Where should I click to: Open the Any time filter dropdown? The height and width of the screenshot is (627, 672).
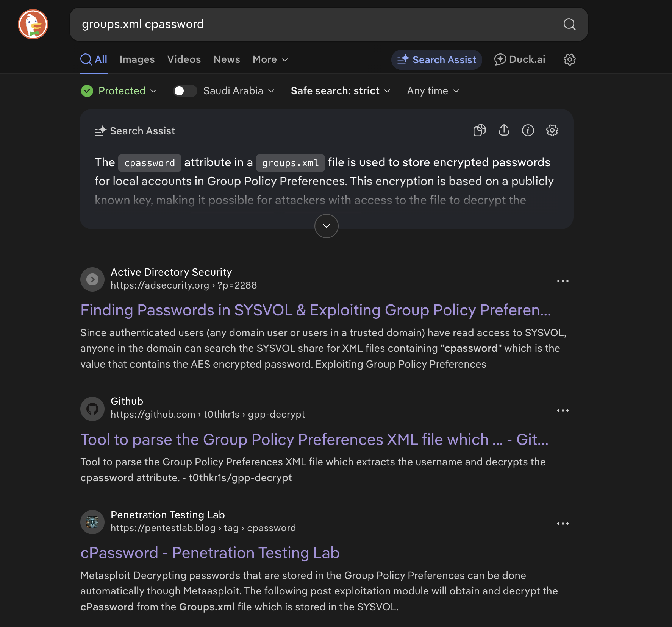(433, 91)
